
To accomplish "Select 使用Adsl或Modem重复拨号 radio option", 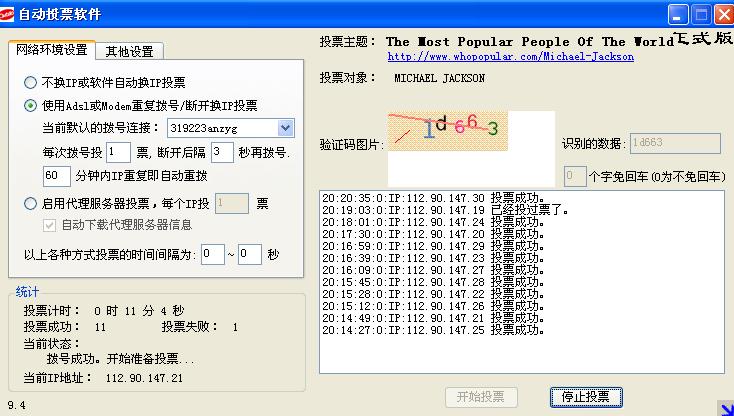I will [x=31, y=105].
